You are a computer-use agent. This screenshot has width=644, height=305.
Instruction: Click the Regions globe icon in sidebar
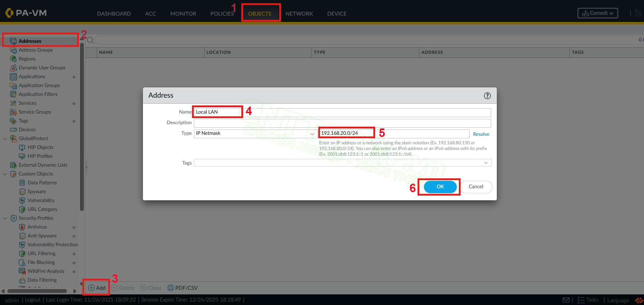tap(13, 59)
